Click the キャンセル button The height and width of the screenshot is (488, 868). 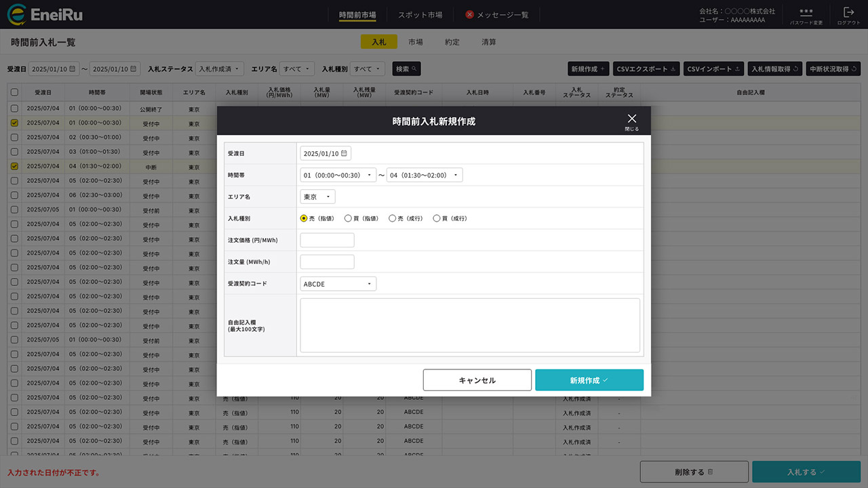point(477,380)
